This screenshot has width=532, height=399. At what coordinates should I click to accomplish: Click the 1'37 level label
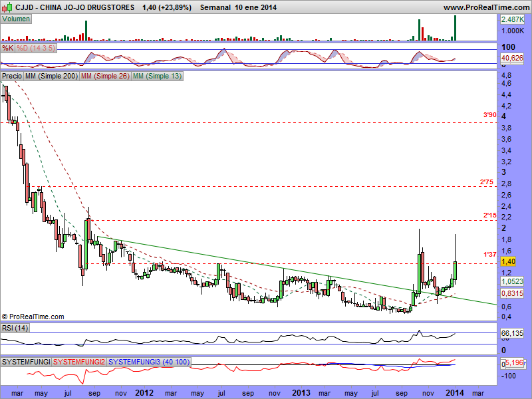pyautogui.click(x=489, y=254)
